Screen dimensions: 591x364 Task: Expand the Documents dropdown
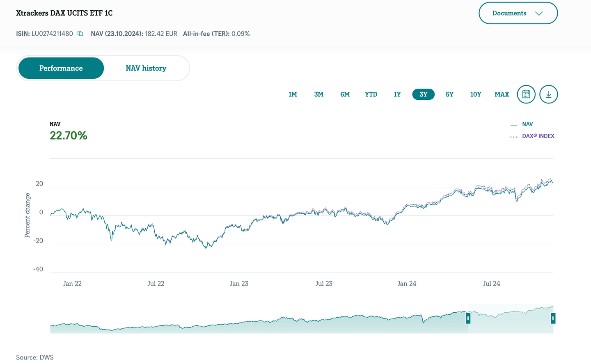[x=518, y=13]
